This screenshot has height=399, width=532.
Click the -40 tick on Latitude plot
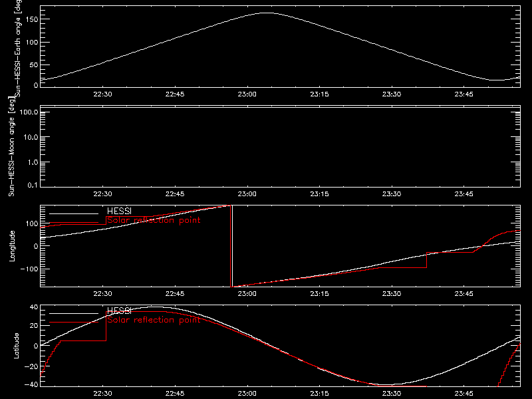[x=31, y=385]
